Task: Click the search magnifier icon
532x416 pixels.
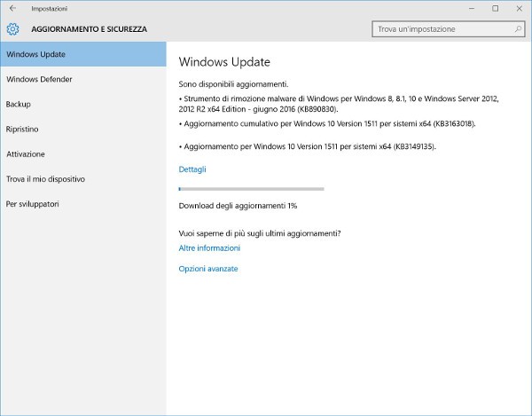Action: (518, 29)
